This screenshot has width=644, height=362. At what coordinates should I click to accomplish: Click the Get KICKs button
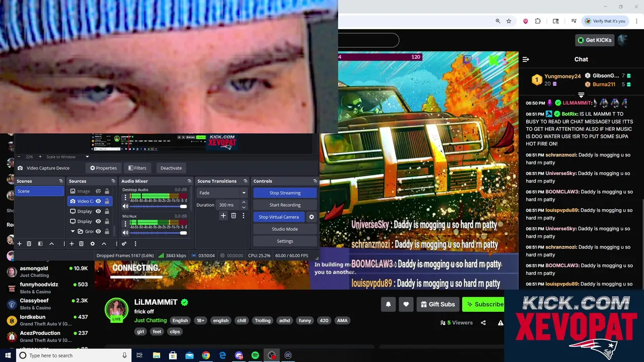(x=595, y=40)
